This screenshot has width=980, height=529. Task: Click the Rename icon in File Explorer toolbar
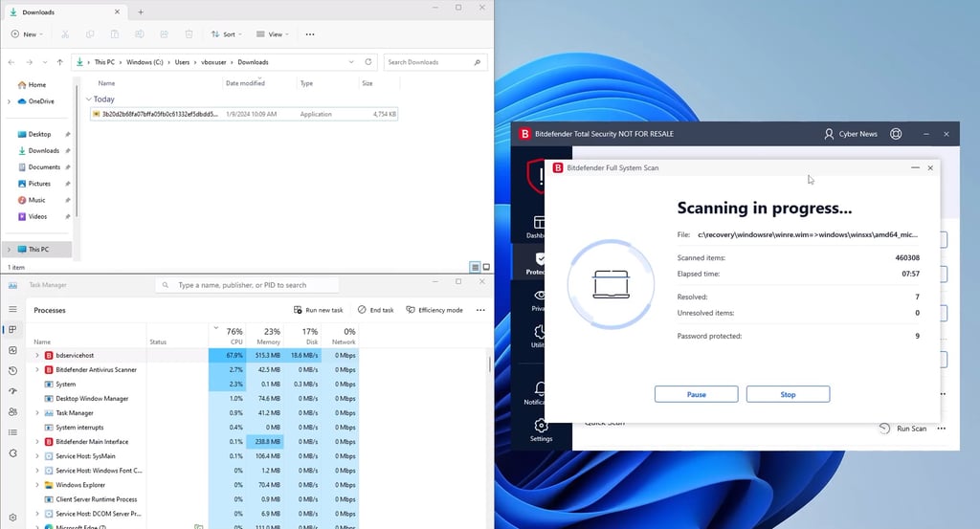coord(140,34)
